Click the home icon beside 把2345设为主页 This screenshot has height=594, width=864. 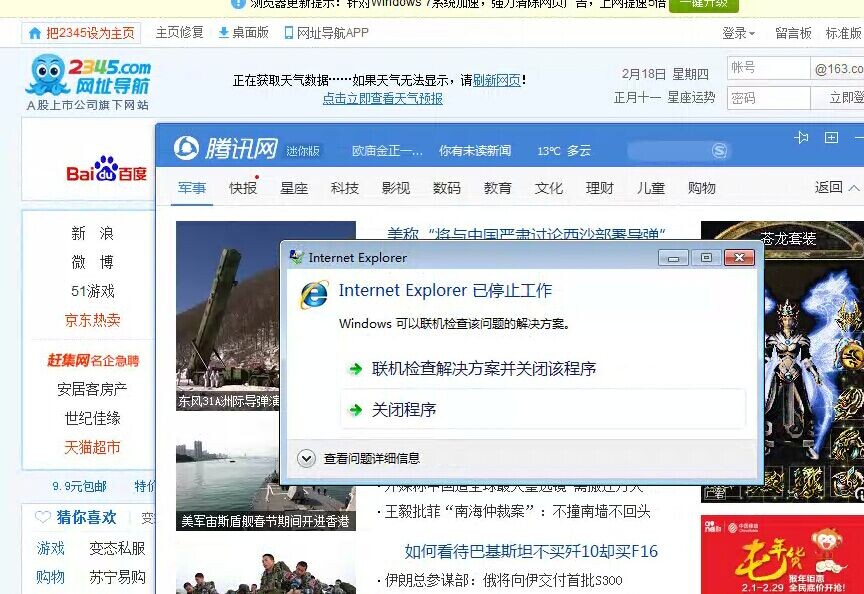point(35,34)
